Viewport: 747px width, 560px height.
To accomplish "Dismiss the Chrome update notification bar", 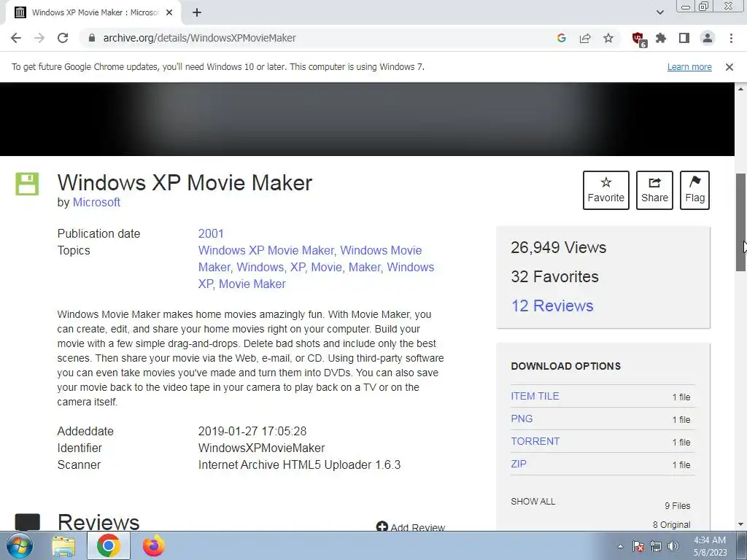I will point(729,67).
